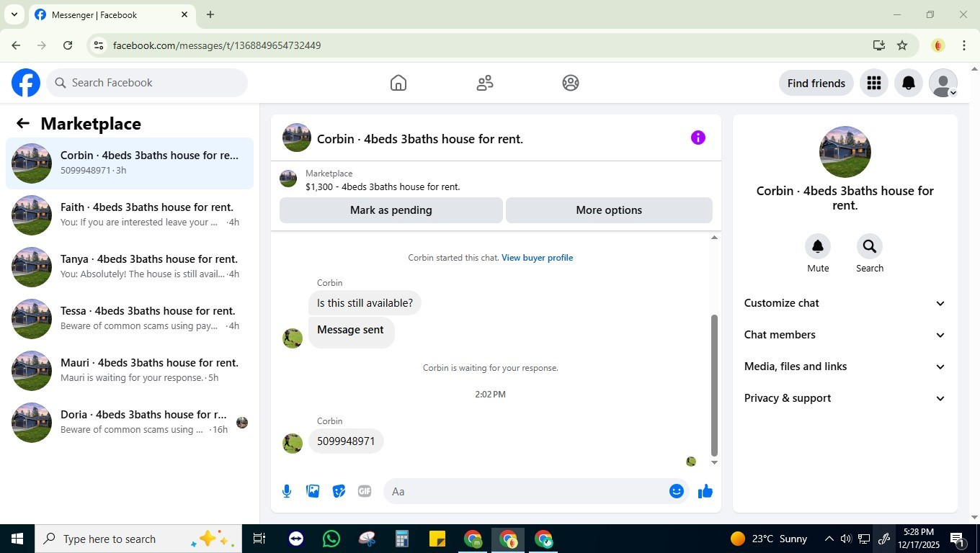980x553 pixels.
Task: Click the listing thumbnail in right panel
Action: [845, 152]
